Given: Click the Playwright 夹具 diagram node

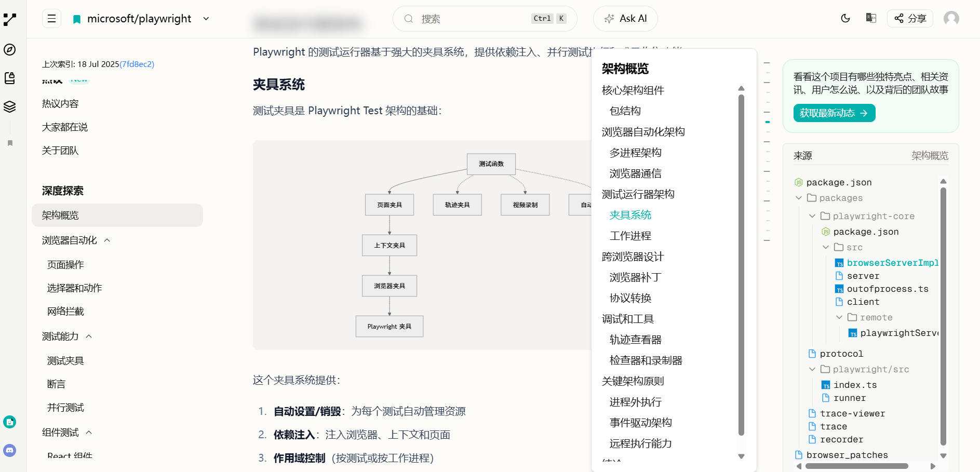Looking at the screenshot, I should coord(390,327).
